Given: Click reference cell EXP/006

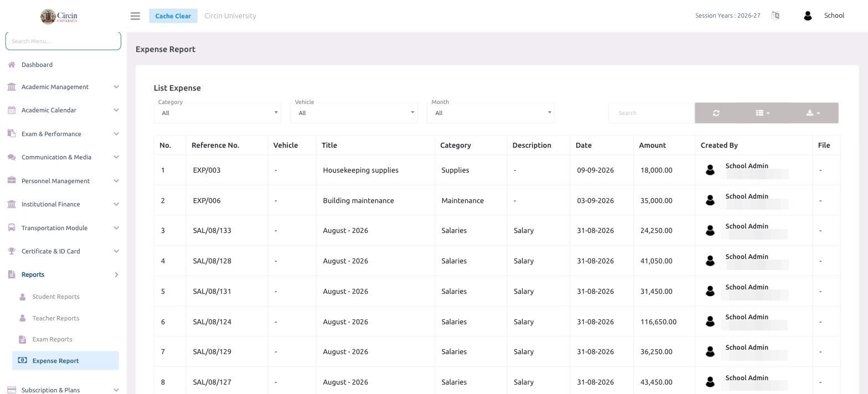Looking at the screenshot, I should [206, 201].
